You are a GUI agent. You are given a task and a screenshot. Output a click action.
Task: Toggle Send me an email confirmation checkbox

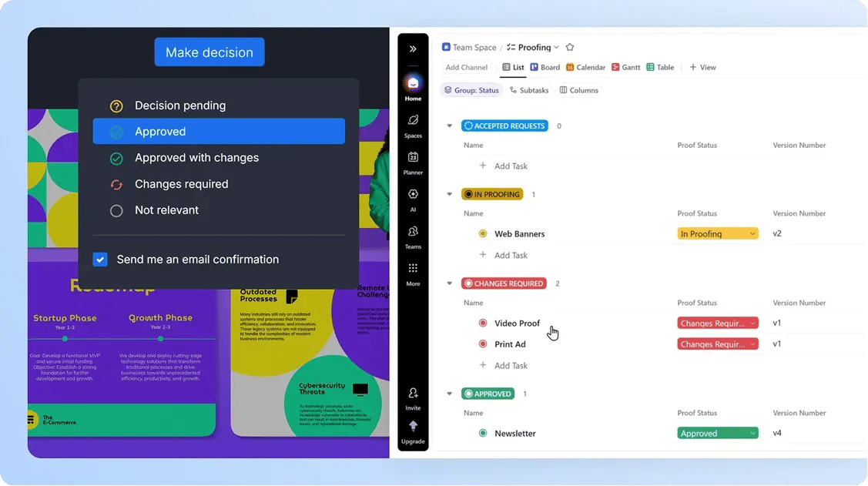(x=100, y=260)
